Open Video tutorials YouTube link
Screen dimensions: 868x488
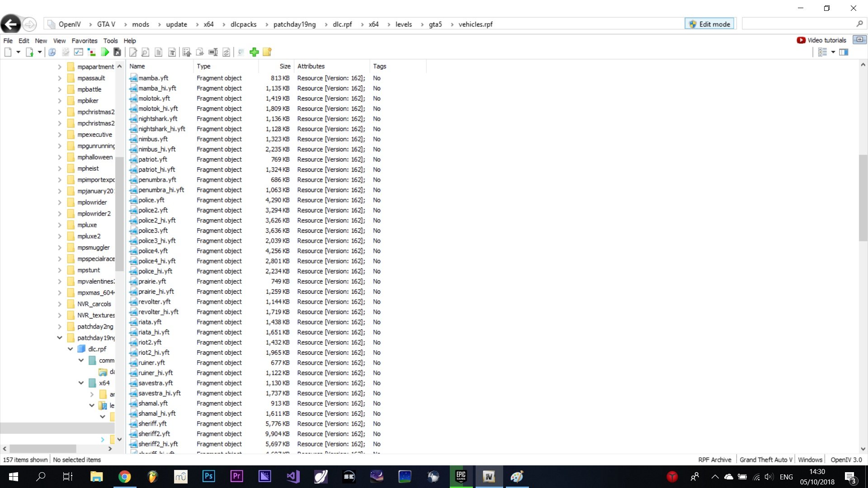pos(821,40)
